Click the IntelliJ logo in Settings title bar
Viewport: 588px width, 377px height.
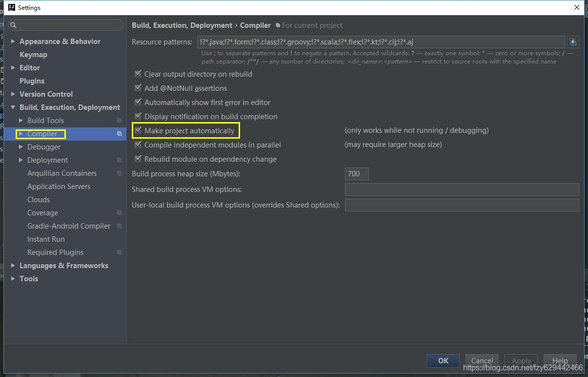click(x=12, y=7)
